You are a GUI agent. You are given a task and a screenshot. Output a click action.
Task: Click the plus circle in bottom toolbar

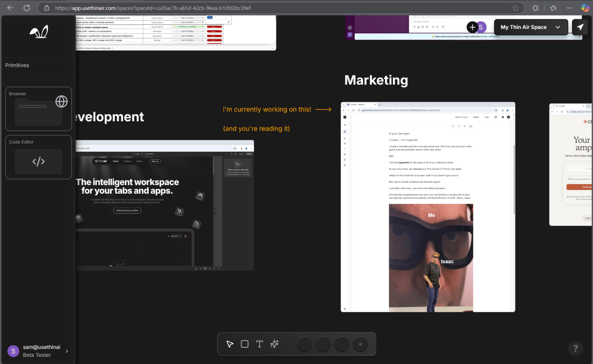(360, 344)
